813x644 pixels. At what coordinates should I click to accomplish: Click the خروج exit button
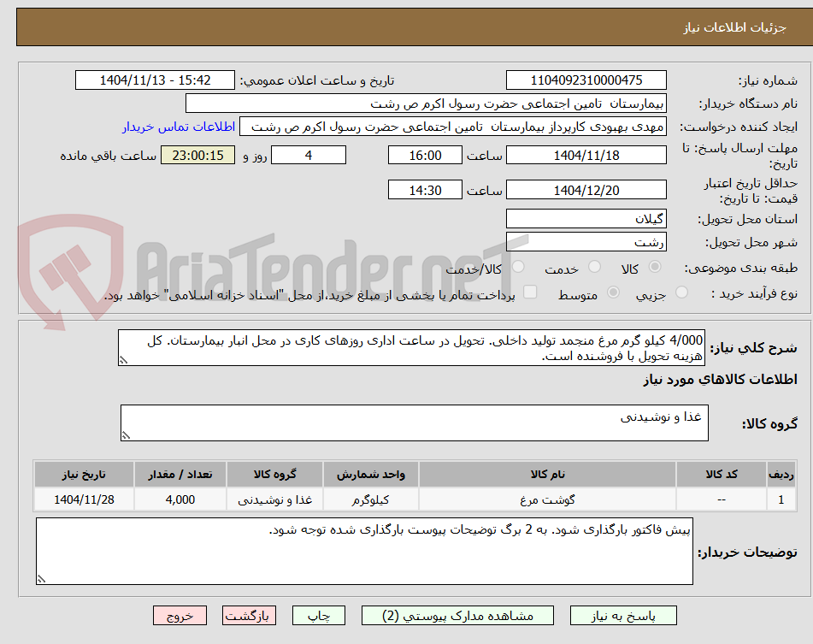point(180,616)
